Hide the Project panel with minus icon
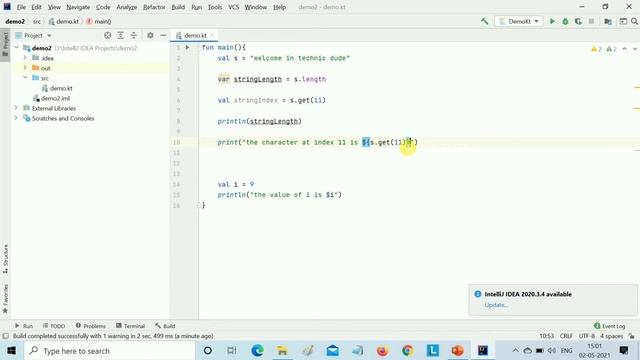640x360 pixels. pos(163,36)
